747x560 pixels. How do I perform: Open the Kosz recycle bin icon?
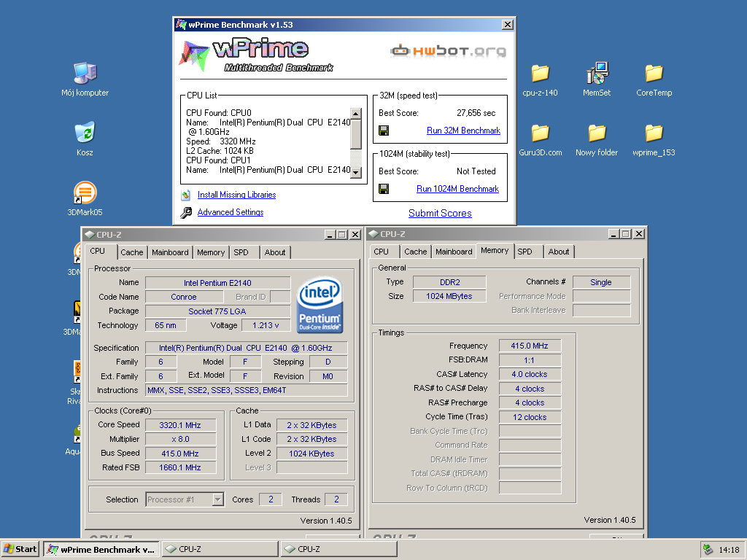click(85, 133)
